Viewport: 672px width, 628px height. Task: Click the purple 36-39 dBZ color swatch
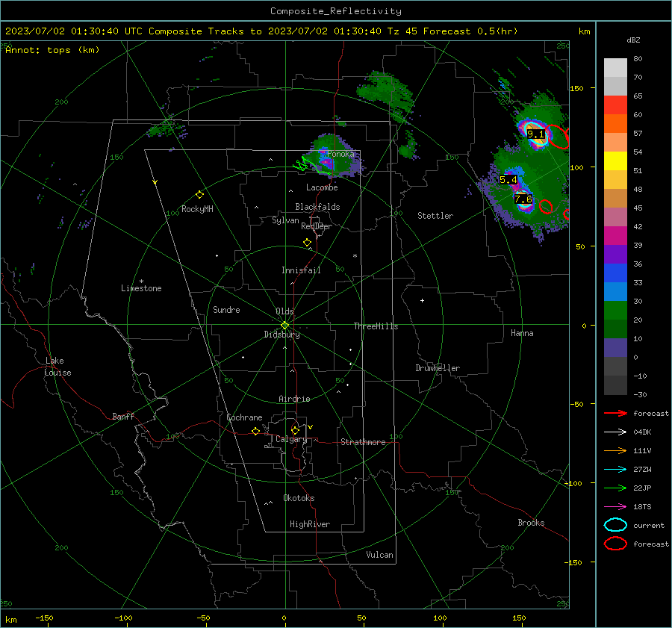tap(615, 254)
